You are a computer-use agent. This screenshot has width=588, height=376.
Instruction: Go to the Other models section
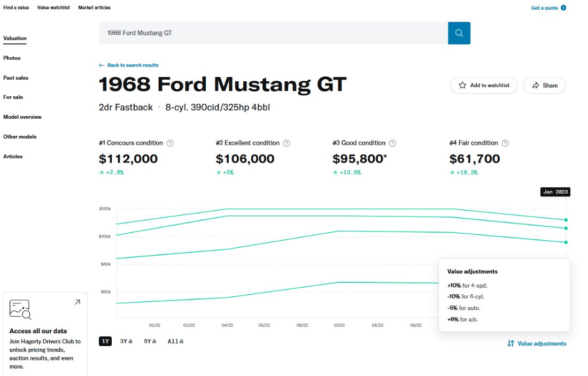click(20, 136)
